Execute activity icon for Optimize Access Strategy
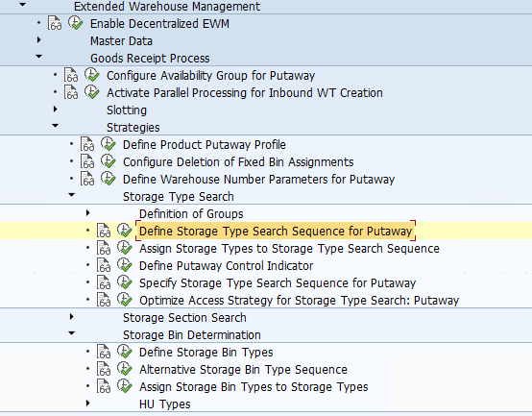Screen dimensions: 532x416 (x=125, y=300)
